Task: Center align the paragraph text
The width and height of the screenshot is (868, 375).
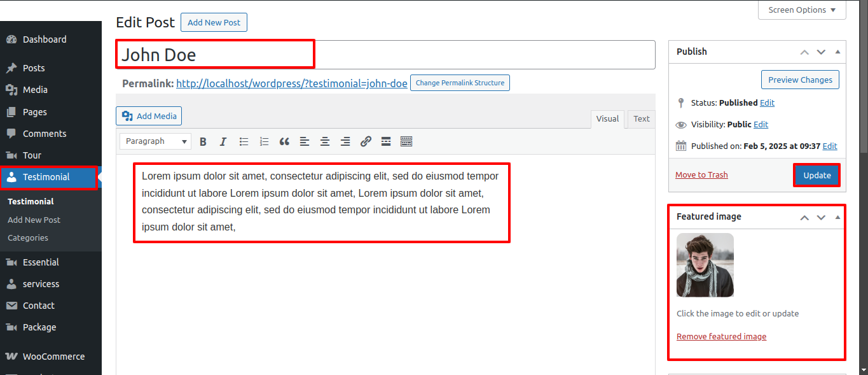Action: click(x=325, y=141)
